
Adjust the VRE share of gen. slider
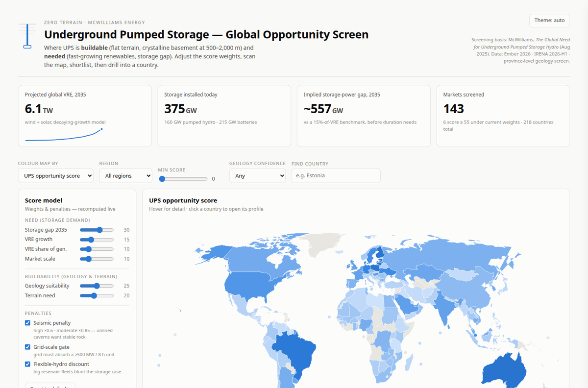[x=97, y=249]
